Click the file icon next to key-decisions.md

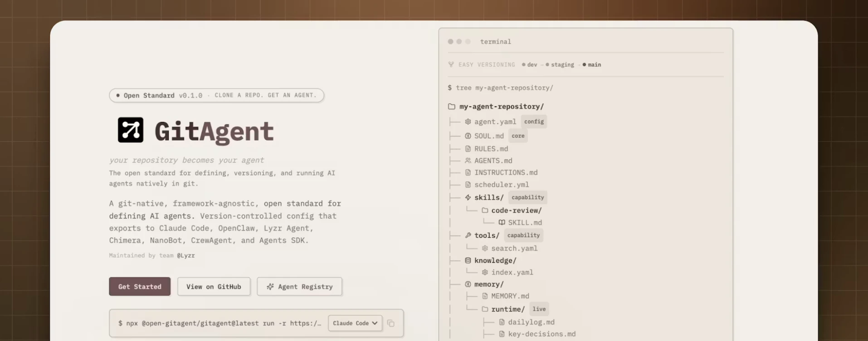coord(502,334)
